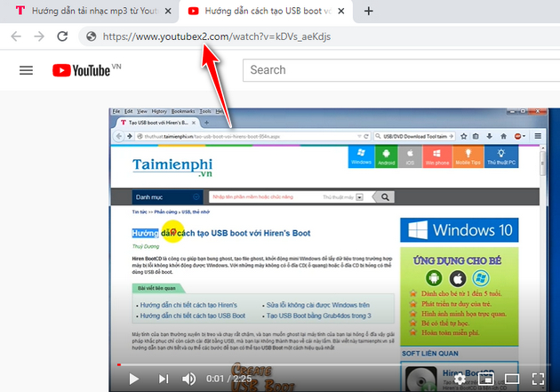Skip to the next video
560x392 pixels.
click(x=164, y=379)
